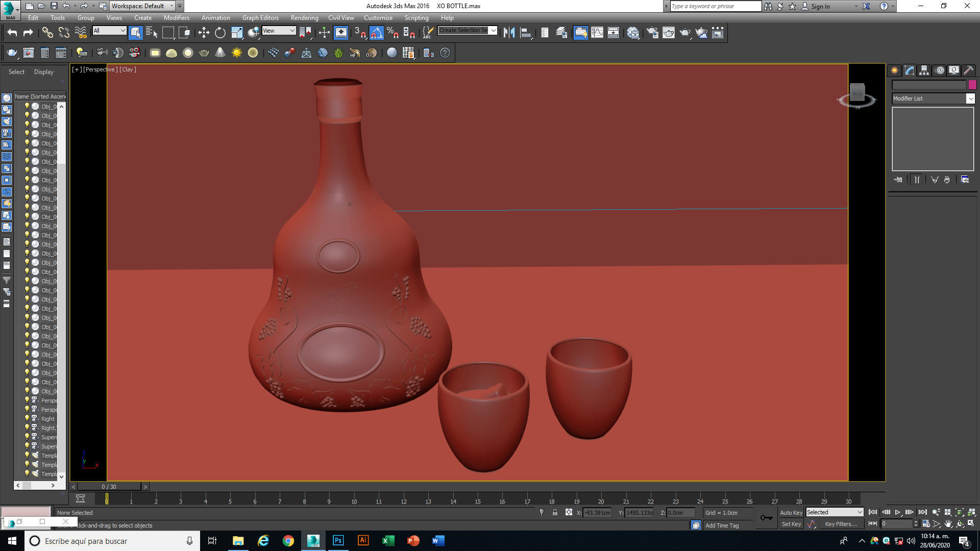Toggle the Selection Lock padlock icon
The width and height of the screenshot is (980, 551).
[555, 512]
